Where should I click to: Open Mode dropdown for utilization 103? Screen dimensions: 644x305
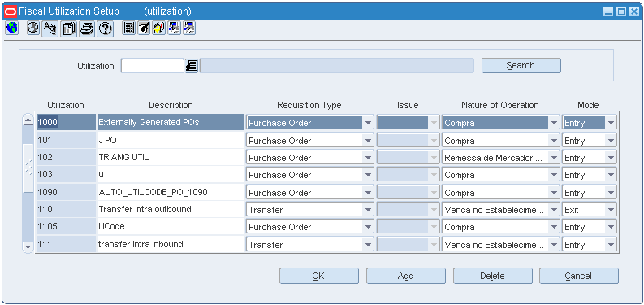point(611,175)
